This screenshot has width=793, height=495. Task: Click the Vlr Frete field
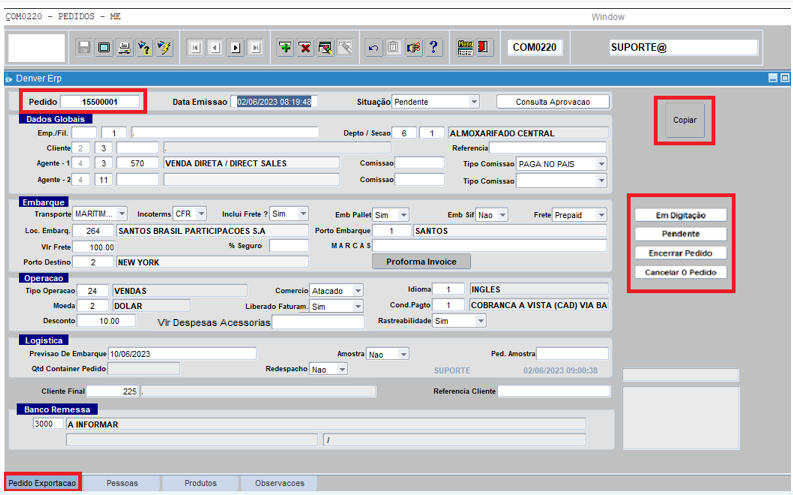pos(94,247)
